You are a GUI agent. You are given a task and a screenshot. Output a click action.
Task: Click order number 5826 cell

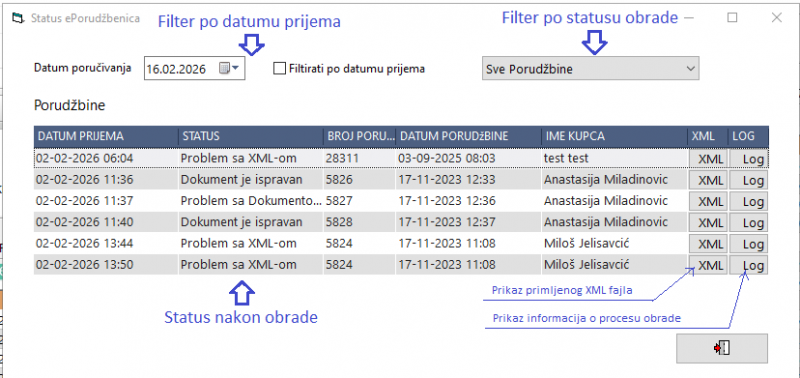coord(360,180)
